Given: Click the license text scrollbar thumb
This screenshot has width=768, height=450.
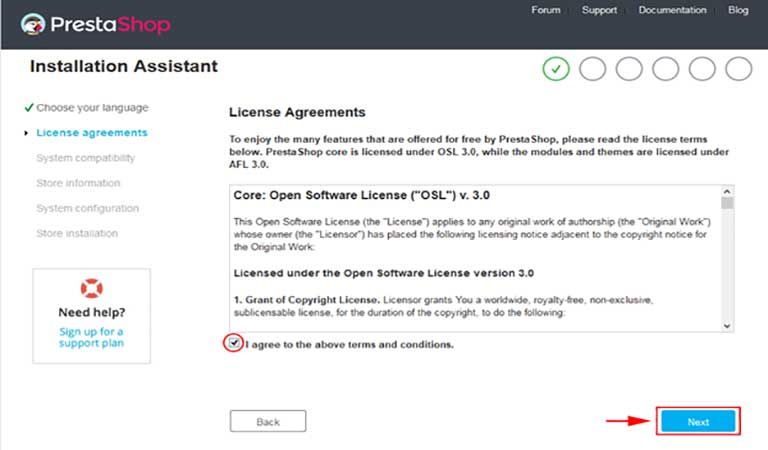Looking at the screenshot, I should click(x=727, y=203).
